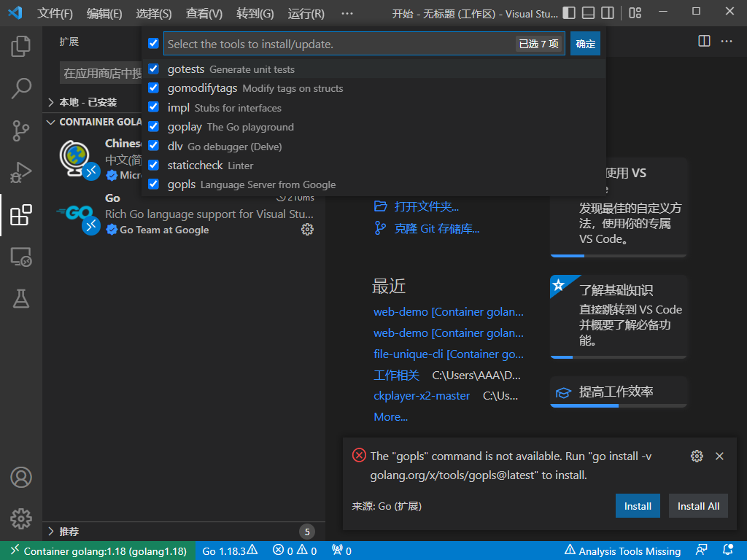
Task: Open the 查看(V) menu
Action: click(204, 13)
